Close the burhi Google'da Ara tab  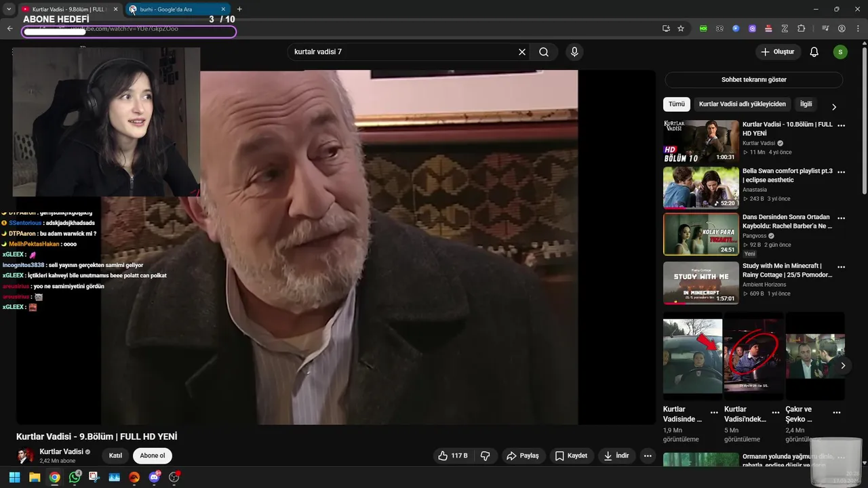[223, 9]
